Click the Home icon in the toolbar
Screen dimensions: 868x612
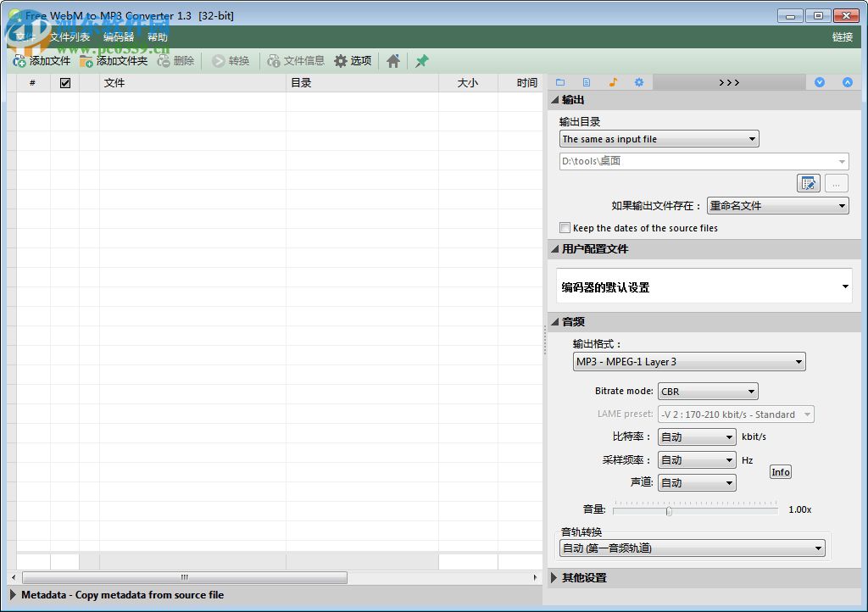pos(392,60)
